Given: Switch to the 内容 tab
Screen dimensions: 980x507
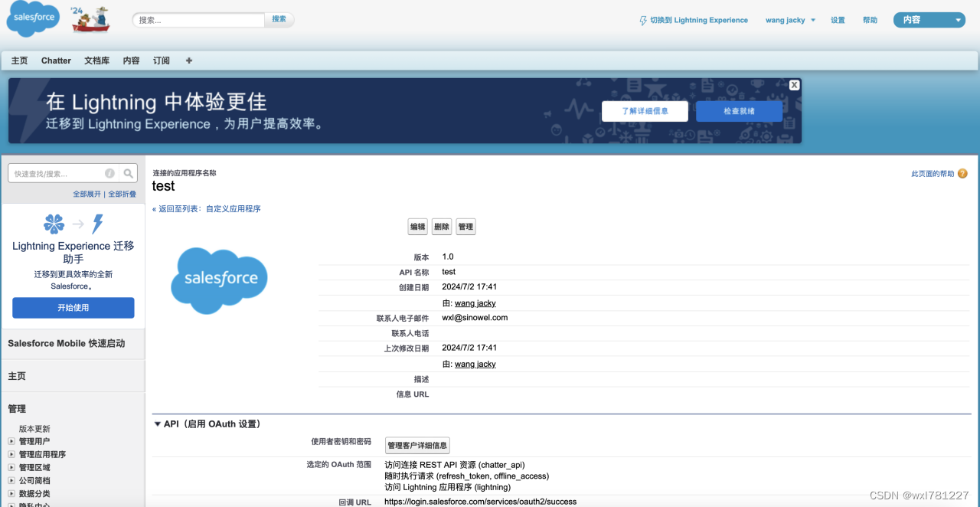Looking at the screenshot, I should [x=131, y=61].
